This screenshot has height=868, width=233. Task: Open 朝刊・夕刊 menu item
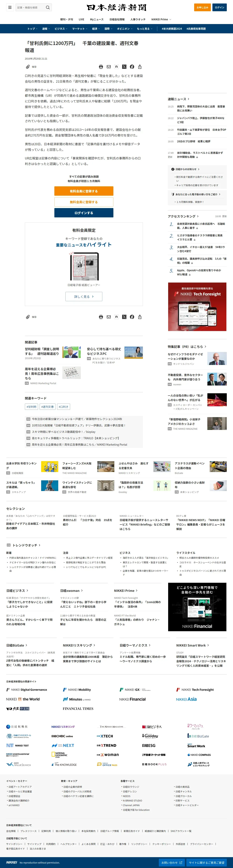point(67,20)
